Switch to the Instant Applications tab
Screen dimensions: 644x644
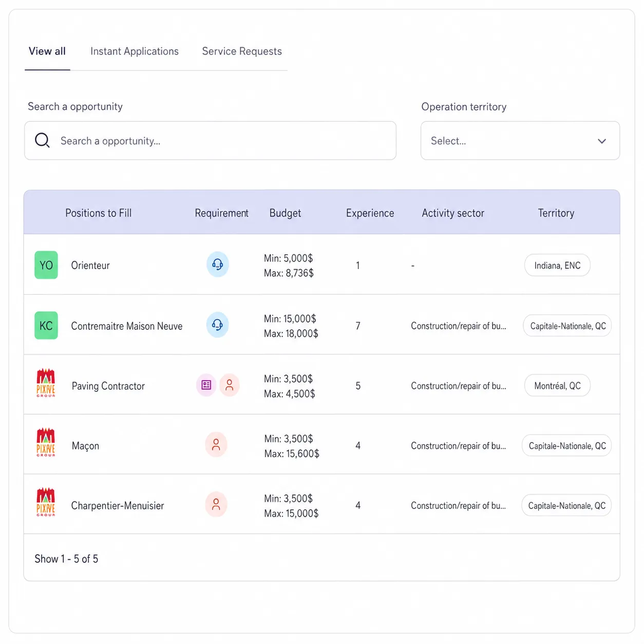(x=135, y=51)
